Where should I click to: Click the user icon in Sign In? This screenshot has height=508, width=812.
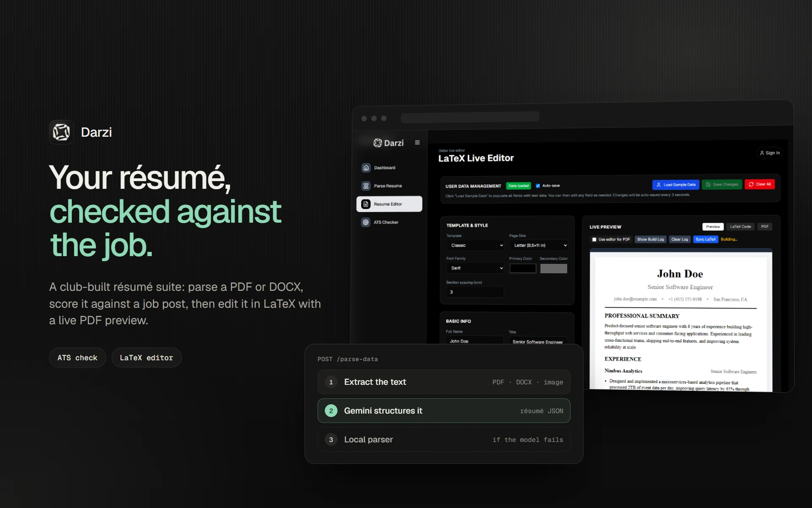pyautogui.click(x=762, y=153)
